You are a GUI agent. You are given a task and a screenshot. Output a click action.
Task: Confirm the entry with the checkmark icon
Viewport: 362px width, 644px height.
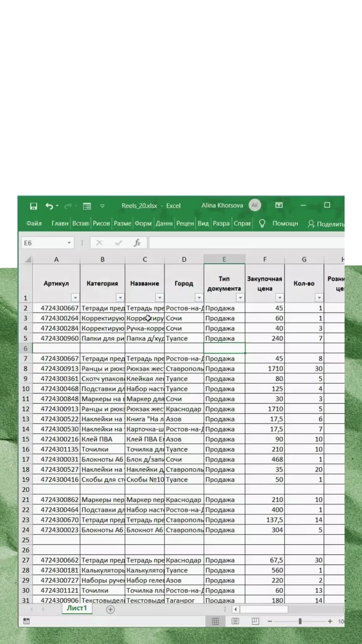[118, 243]
